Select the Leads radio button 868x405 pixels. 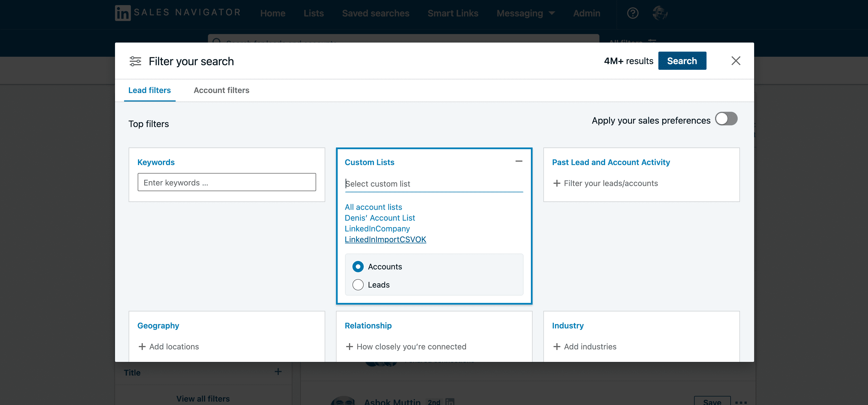[x=358, y=285]
